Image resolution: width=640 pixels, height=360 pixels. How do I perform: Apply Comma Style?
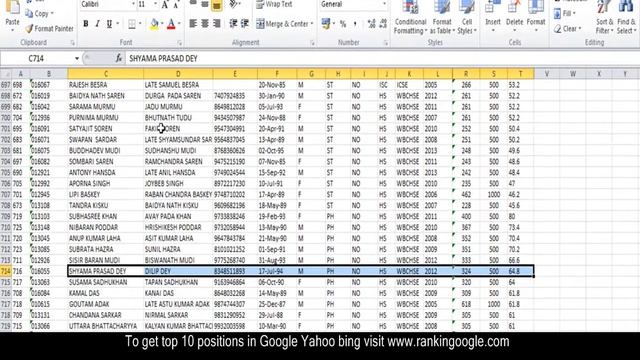point(355,24)
